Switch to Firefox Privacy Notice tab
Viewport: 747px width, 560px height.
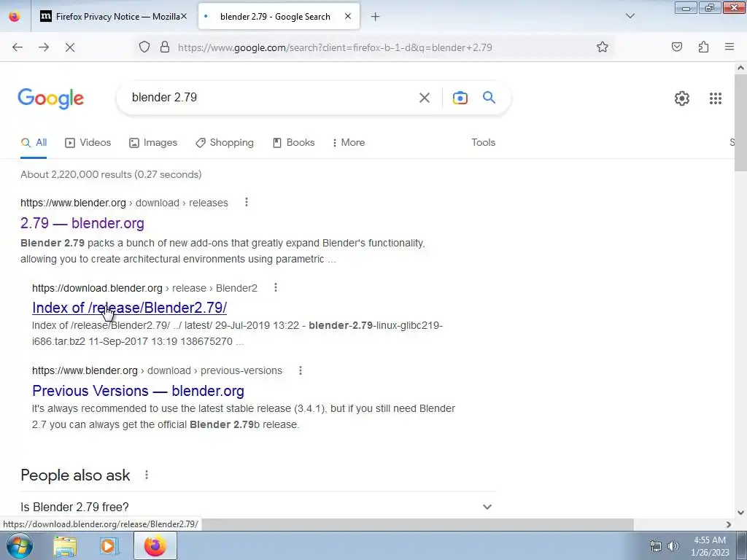click(113, 16)
